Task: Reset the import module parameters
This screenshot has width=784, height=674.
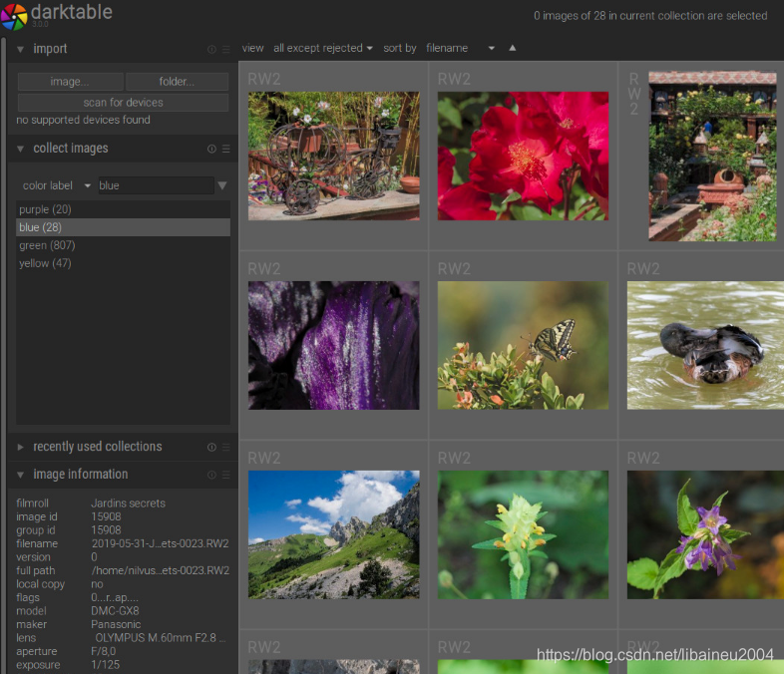Action: (211, 49)
